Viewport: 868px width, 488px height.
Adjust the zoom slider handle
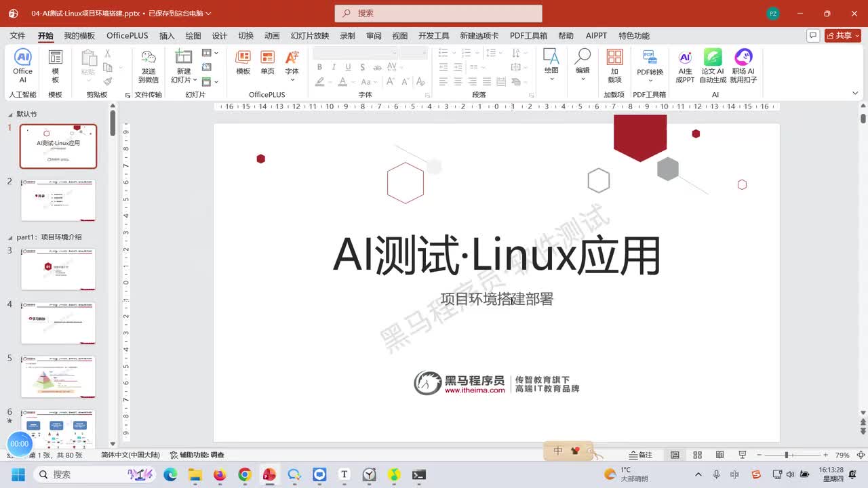tap(787, 455)
